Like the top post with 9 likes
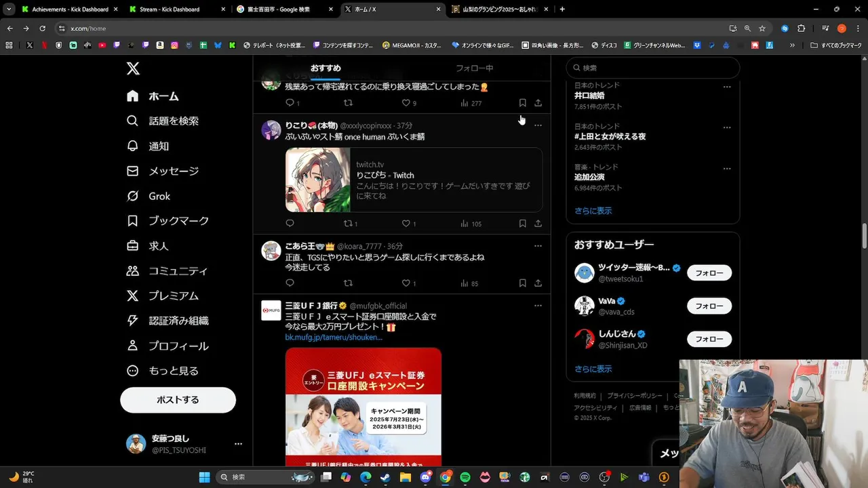Image resolution: width=868 pixels, height=488 pixels. click(406, 103)
